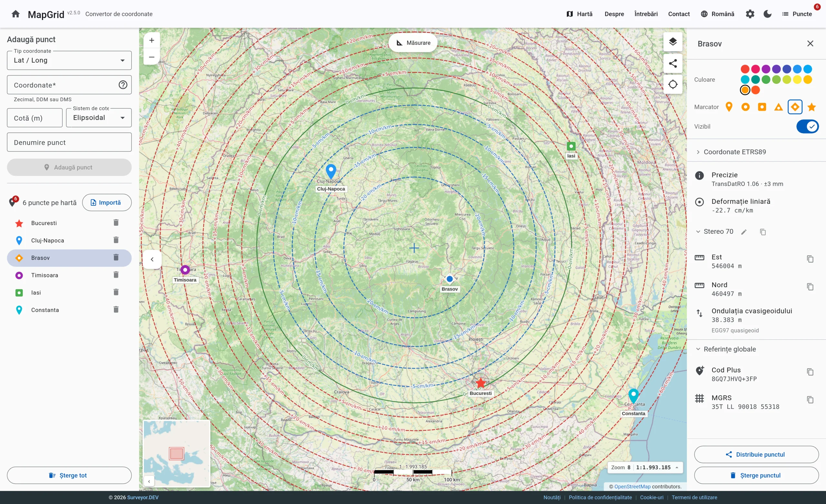Viewport: 826px width, 504px height.
Task: Copy the Est value
Action: pos(810,259)
